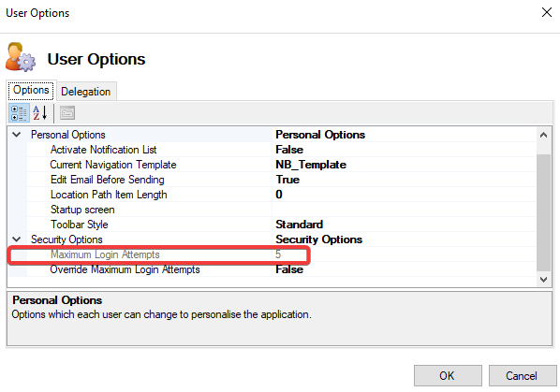Close the User Options dialog

point(547,12)
